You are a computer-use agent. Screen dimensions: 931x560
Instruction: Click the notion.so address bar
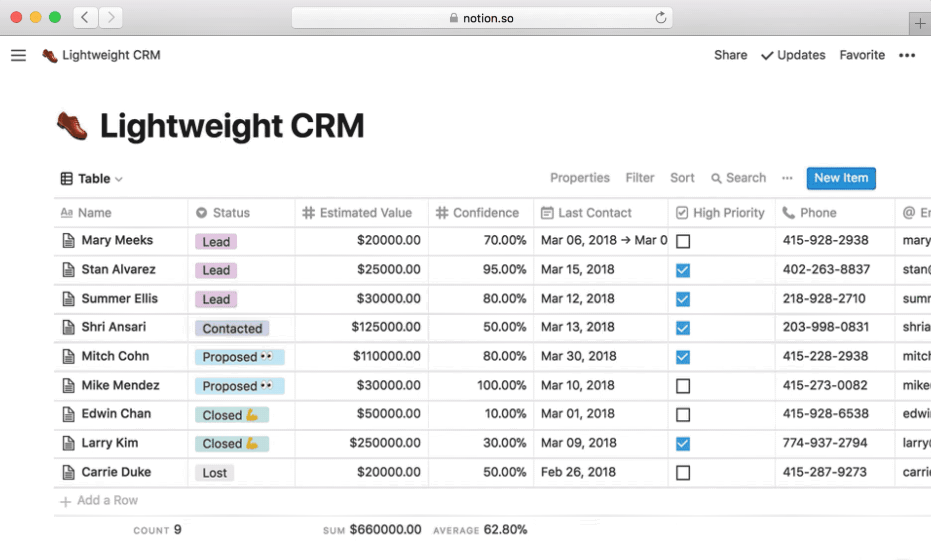pyautogui.click(x=481, y=18)
